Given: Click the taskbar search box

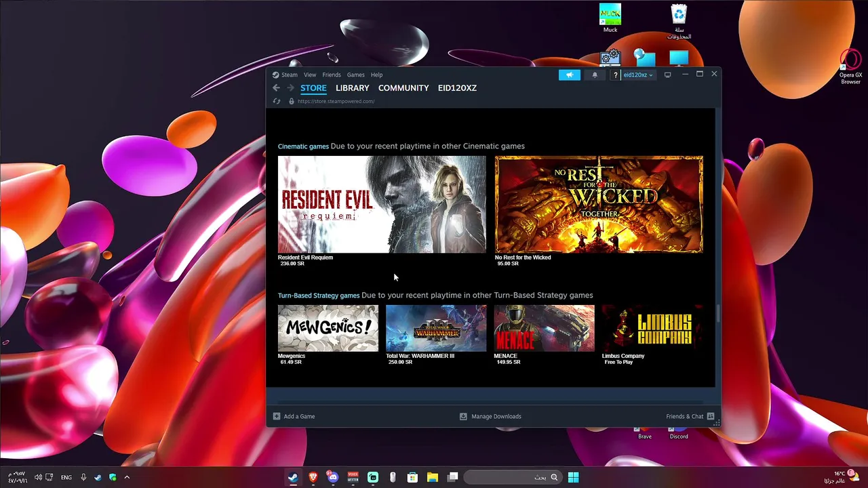Looking at the screenshot, I should click(513, 477).
